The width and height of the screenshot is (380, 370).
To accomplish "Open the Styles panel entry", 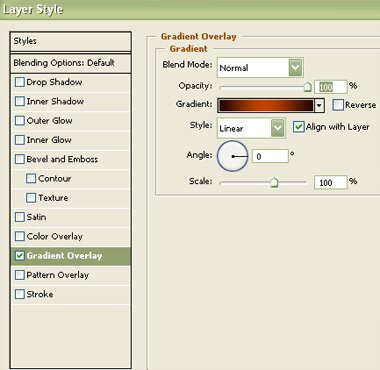I will click(71, 41).
